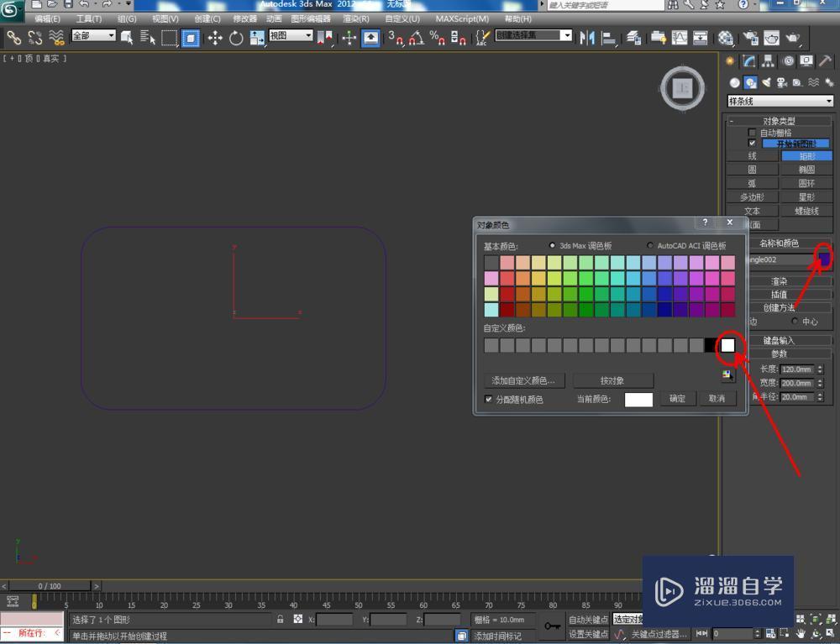Image resolution: width=840 pixels, height=644 pixels.
Task: Select the Rotate tool in main toolbar
Action: [236, 37]
